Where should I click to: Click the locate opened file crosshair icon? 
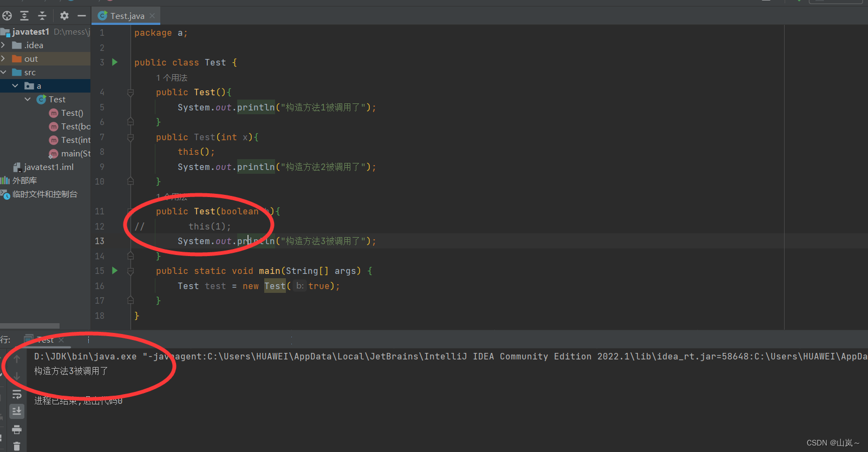(x=7, y=16)
